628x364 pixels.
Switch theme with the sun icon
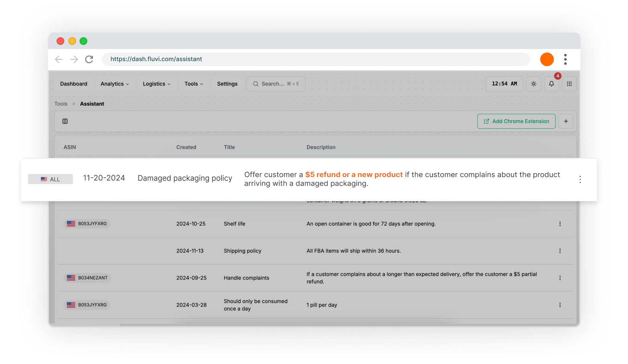[x=534, y=84]
